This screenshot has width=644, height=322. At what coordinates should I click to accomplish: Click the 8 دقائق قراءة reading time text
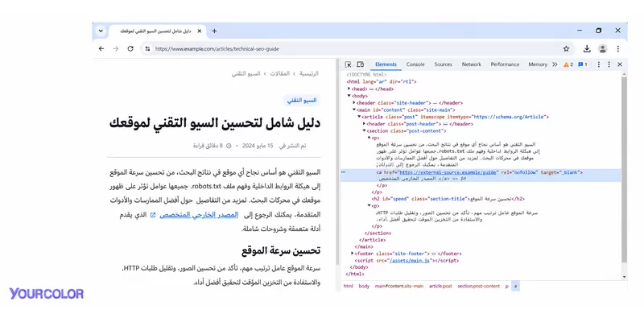tap(208, 146)
